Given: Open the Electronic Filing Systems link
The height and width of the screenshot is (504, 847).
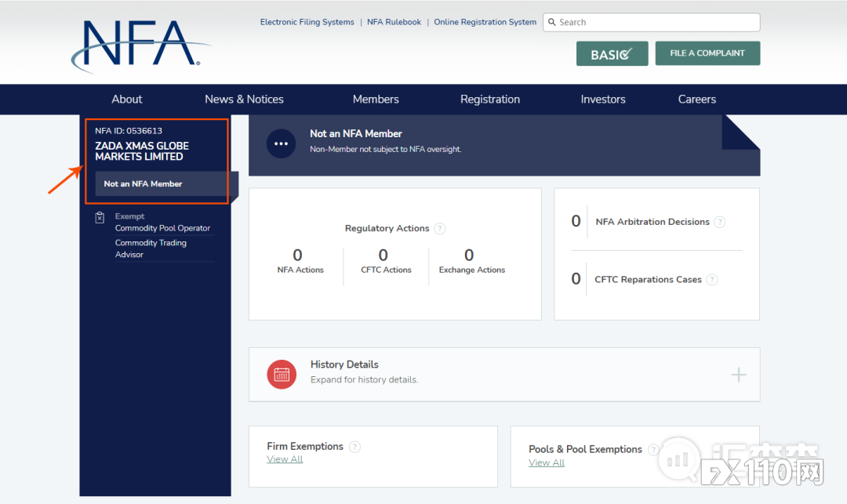Looking at the screenshot, I should tap(307, 22).
